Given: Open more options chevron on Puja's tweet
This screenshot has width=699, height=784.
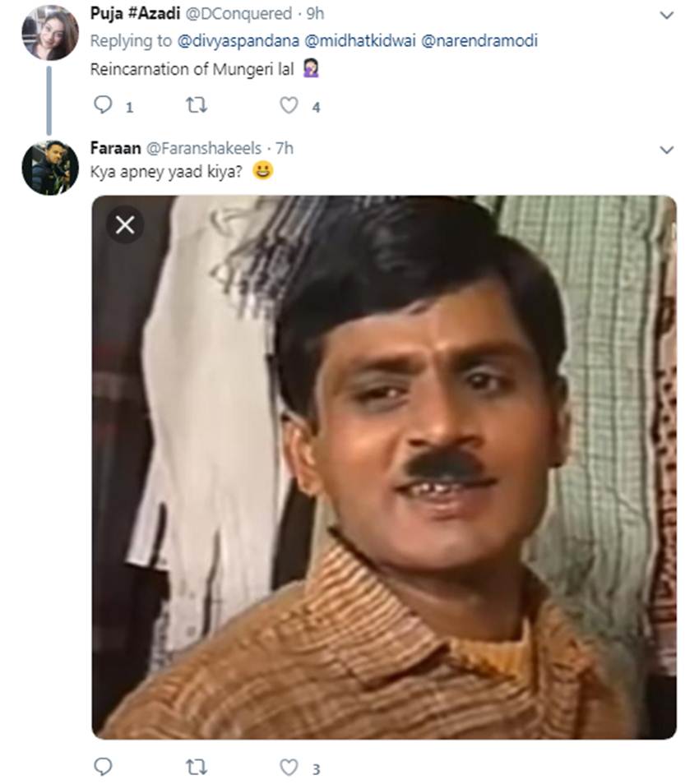Looking at the screenshot, I should pyautogui.click(x=667, y=15).
